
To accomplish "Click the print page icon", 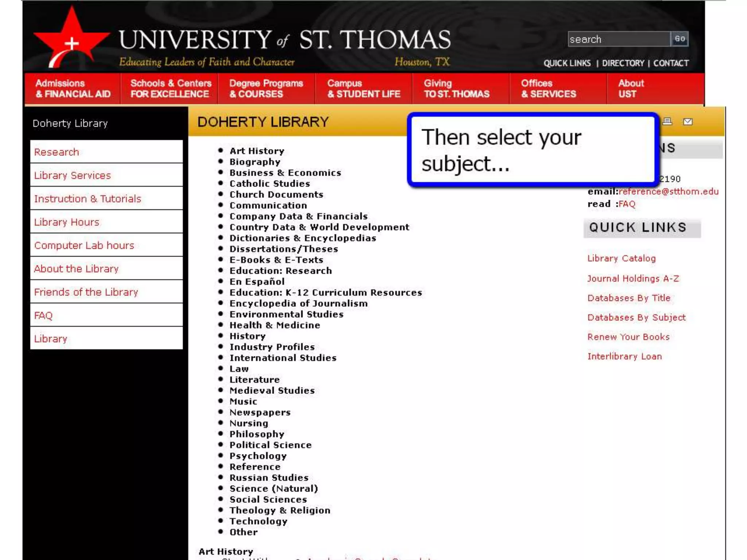I will 667,121.
